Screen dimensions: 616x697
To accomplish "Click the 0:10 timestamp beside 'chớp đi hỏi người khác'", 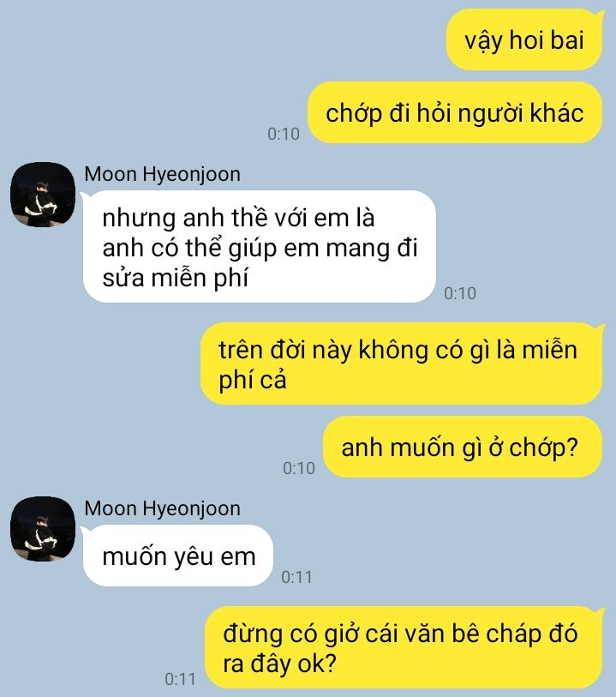I will pyautogui.click(x=284, y=134).
